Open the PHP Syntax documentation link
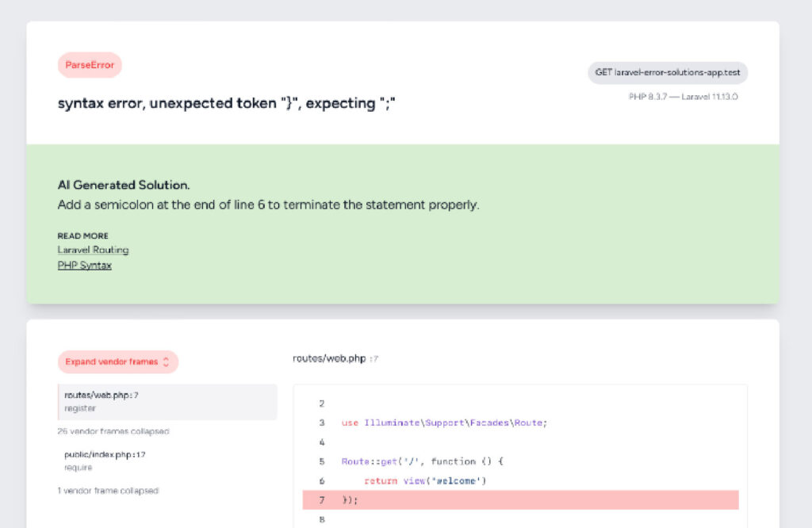Screen dimensions: 812x528 pyautogui.click(x=85, y=265)
